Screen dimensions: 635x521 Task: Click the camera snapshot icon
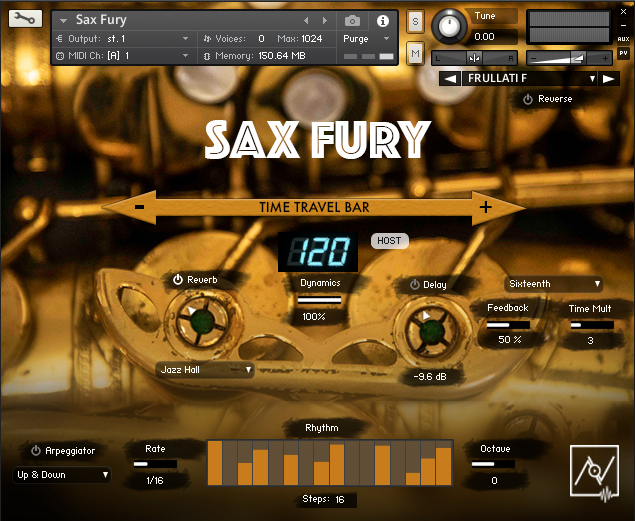pos(352,21)
